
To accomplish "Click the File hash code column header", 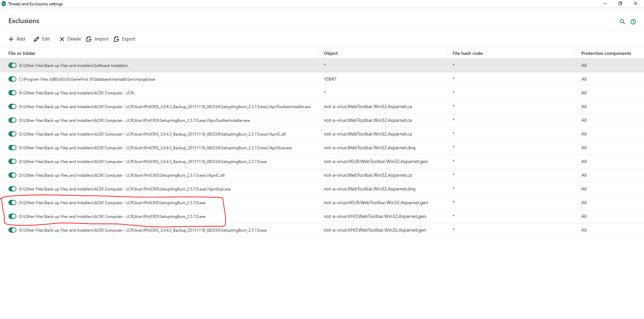I will [x=467, y=53].
